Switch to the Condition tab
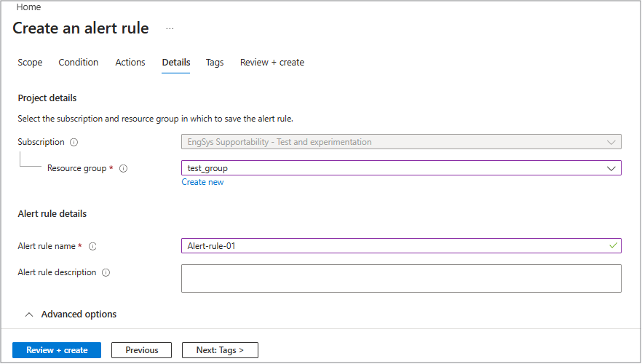Screen dimensions: 642x364 79,63
